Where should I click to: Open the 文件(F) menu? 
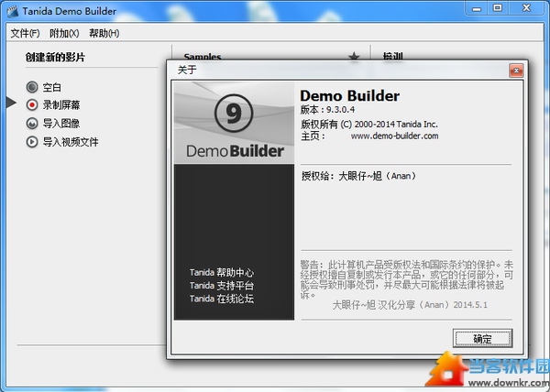(25, 33)
